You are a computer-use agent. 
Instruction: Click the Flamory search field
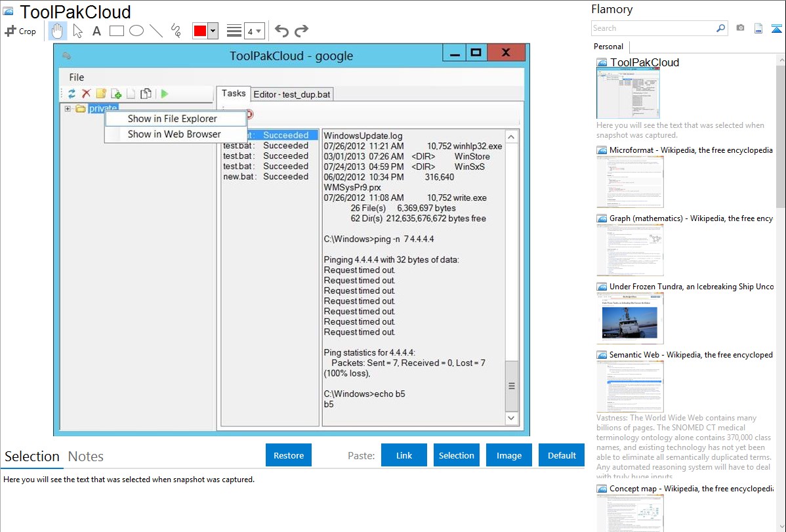(x=653, y=28)
